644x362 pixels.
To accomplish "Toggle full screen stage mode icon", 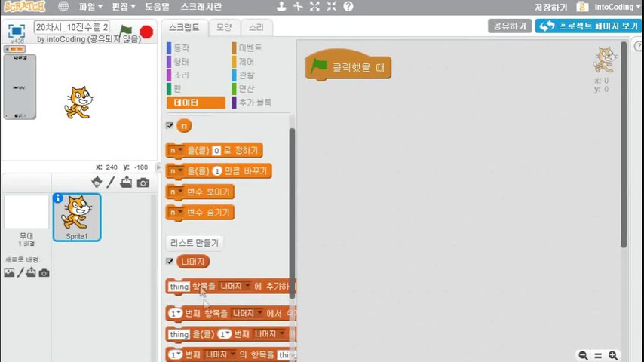I will (x=17, y=31).
